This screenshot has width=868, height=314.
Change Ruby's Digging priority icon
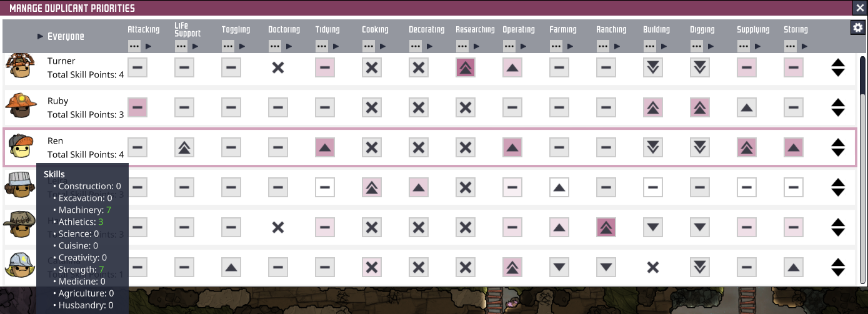pyautogui.click(x=700, y=107)
